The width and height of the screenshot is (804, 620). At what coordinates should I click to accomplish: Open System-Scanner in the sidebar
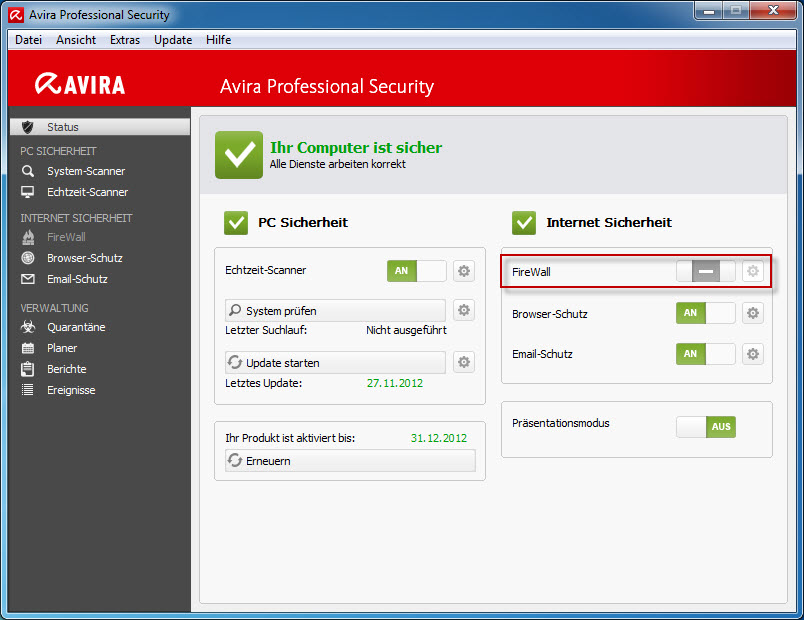[x=86, y=171]
